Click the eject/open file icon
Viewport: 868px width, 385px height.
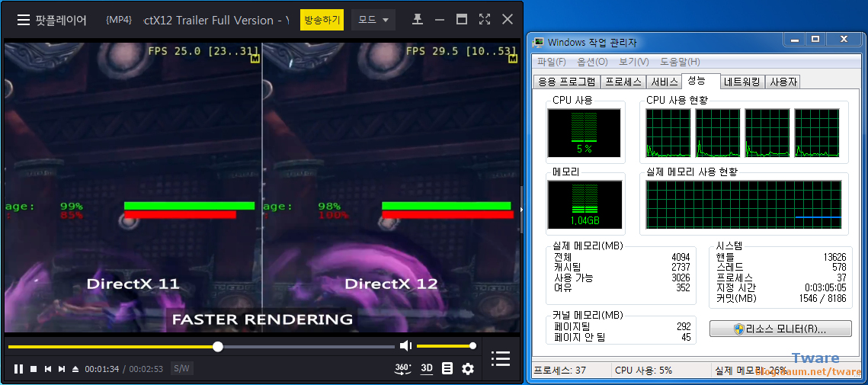pyautogui.click(x=75, y=369)
